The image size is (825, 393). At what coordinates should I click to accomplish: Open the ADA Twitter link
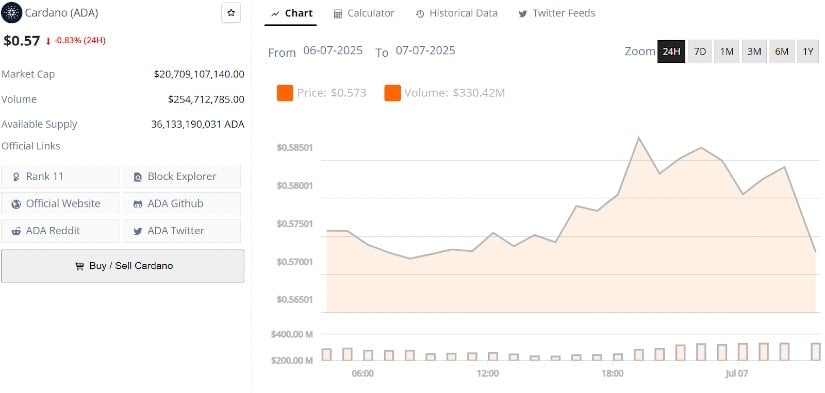coord(182,230)
